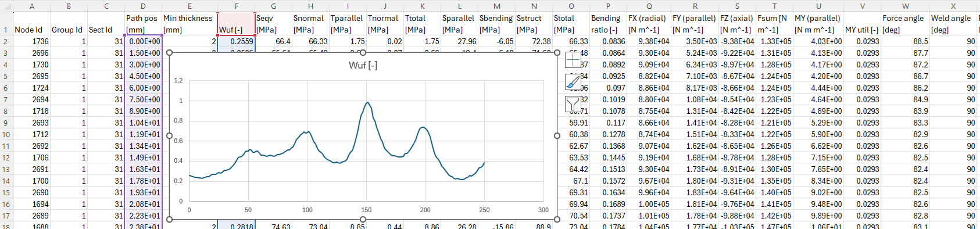The height and width of the screenshot is (229, 980).
Task: Click Path pos value 1.04E+01
Action: coord(144,123)
